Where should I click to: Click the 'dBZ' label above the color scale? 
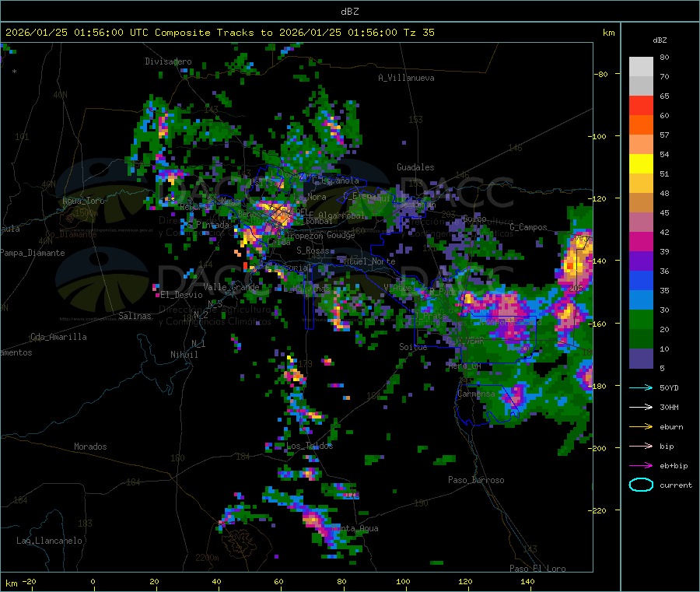tap(660, 40)
